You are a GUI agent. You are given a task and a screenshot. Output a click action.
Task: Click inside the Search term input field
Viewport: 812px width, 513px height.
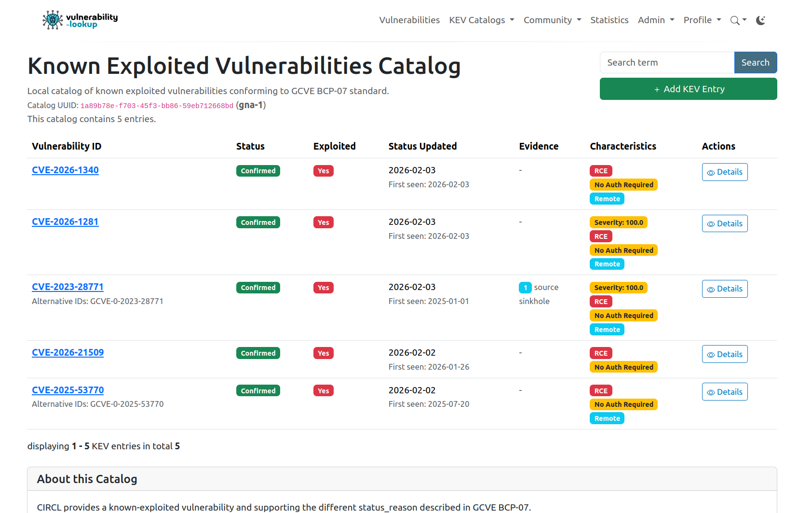pyautogui.click(x=667, y=62)
